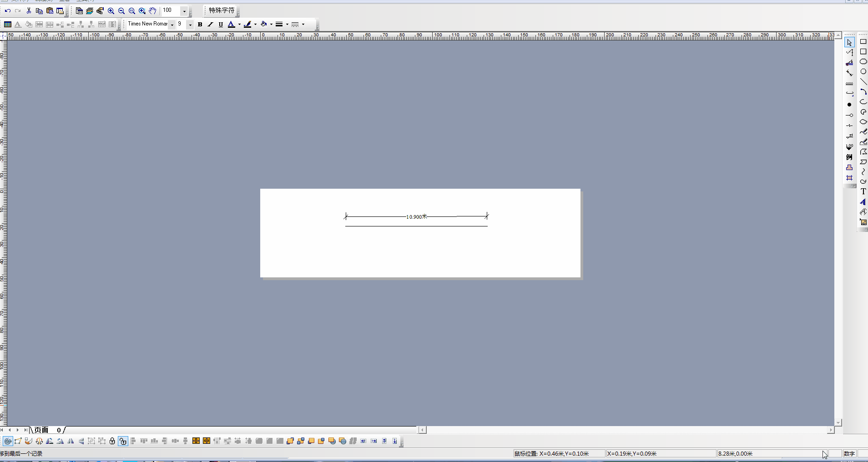Choose the ellipse shape tool

[x=863, y=61]
